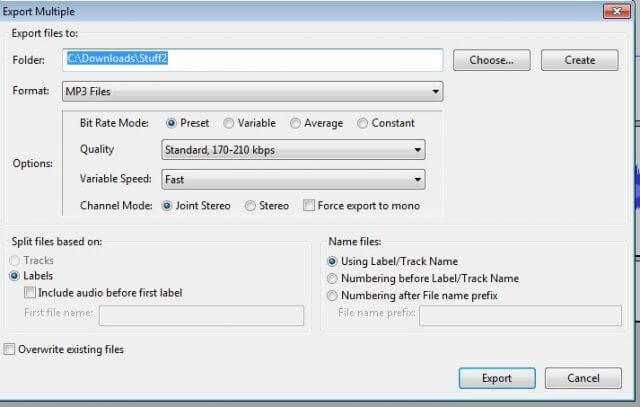Image resolution: width=640 pixels, height=407 pixels.
Task: Click the Create folder button
Action: coord(580,60)
